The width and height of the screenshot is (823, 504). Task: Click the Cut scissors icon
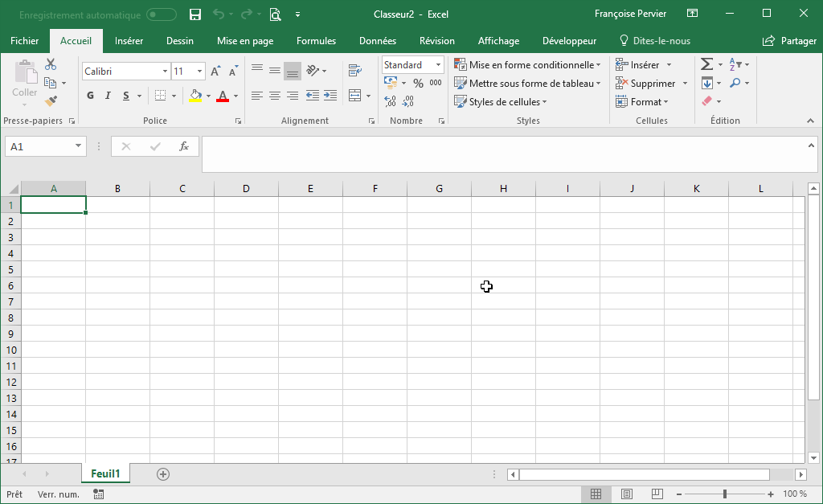[x=51, y=64]
